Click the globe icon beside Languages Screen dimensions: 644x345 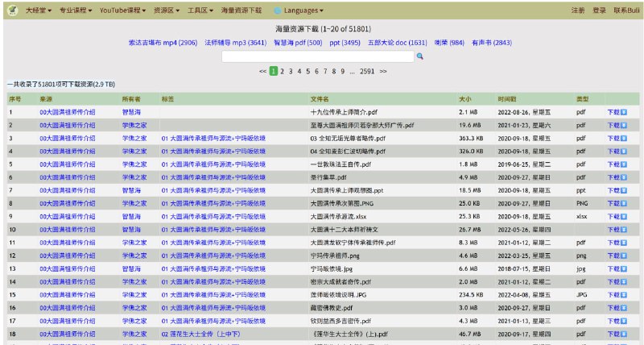pyautogui.click(x=278, y=10)
